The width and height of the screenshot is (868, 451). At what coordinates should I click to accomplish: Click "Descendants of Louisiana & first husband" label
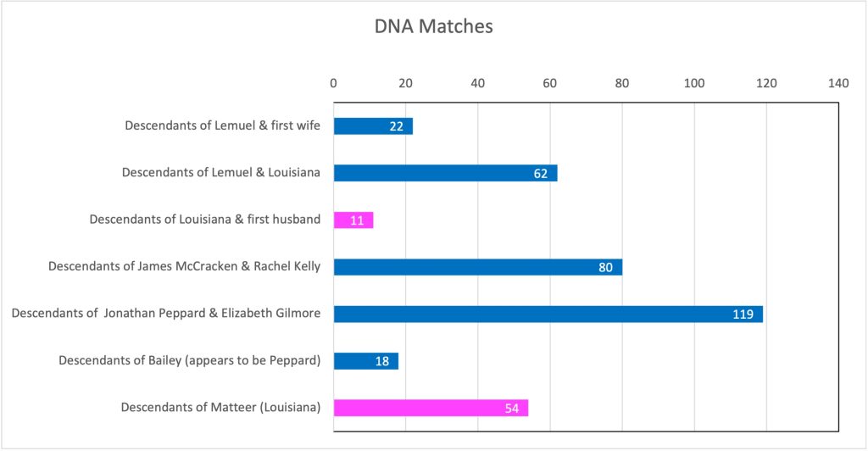tap(204, 220)
